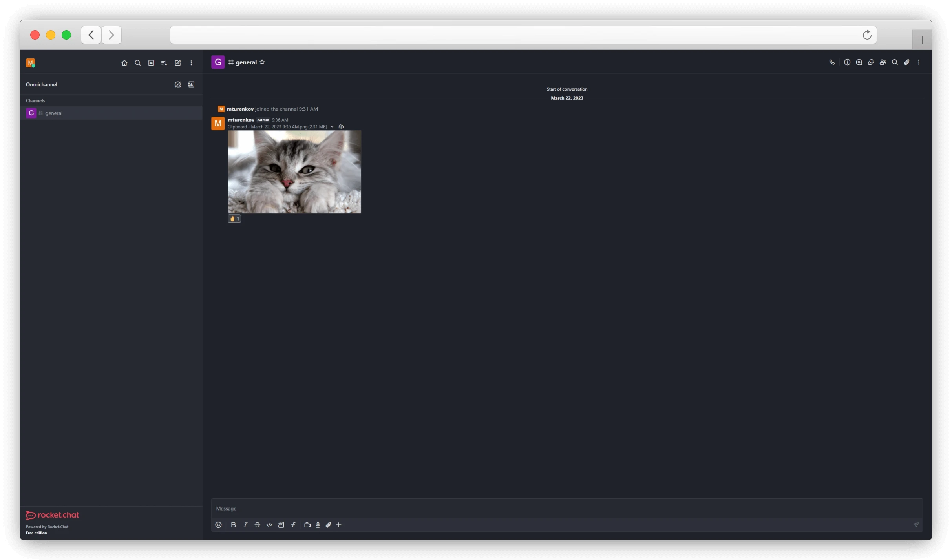Start a call with the phone icon
The width and height of the screenshot is (952, 560).
pyautogui.click(x=832, y=62)
